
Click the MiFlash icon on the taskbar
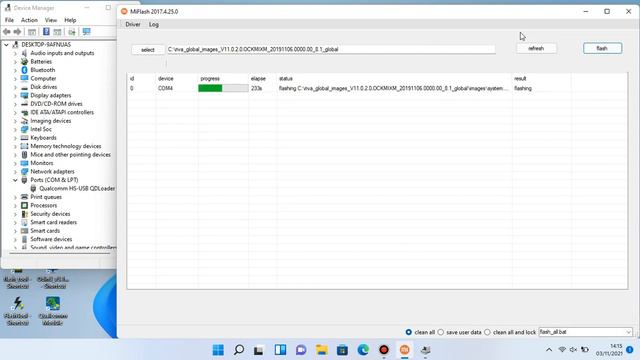404,350
